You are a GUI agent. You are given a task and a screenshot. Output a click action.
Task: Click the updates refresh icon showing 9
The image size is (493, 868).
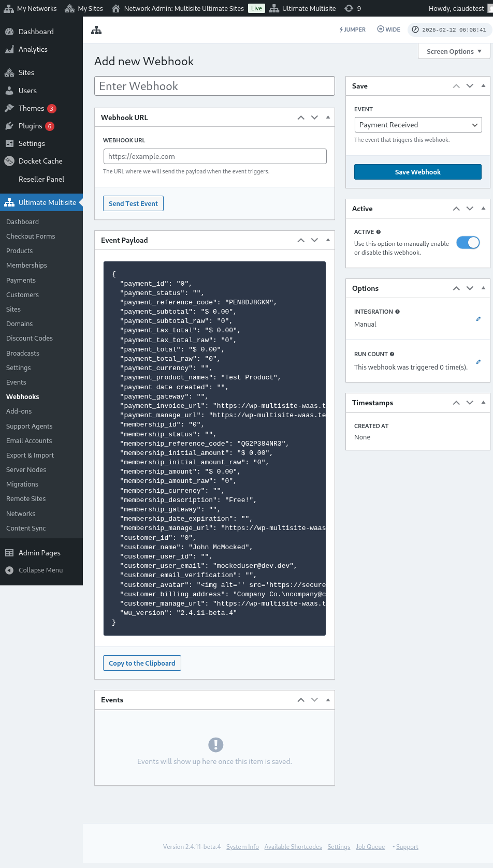point(349,8)
